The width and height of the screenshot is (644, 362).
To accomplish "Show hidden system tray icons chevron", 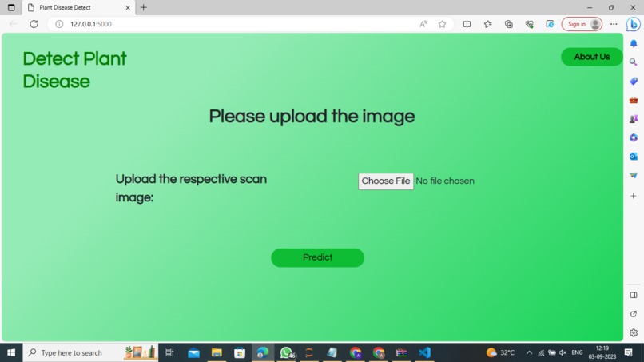I will coord(529,352).
